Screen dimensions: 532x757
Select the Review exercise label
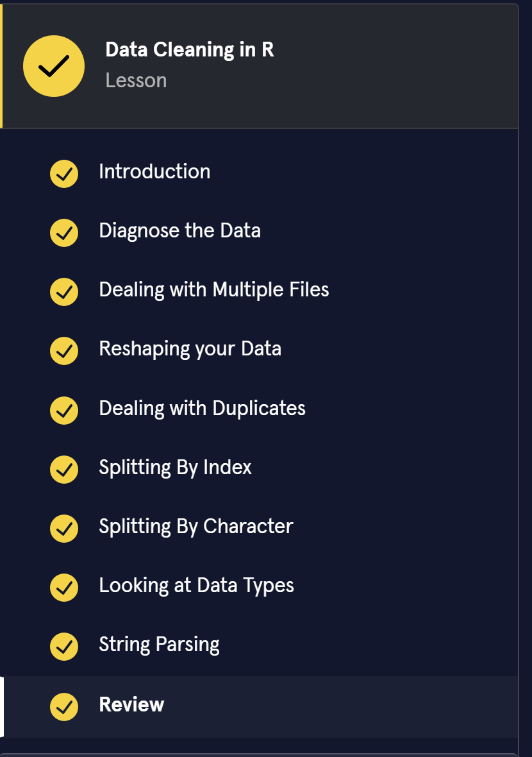click(131, 705)
